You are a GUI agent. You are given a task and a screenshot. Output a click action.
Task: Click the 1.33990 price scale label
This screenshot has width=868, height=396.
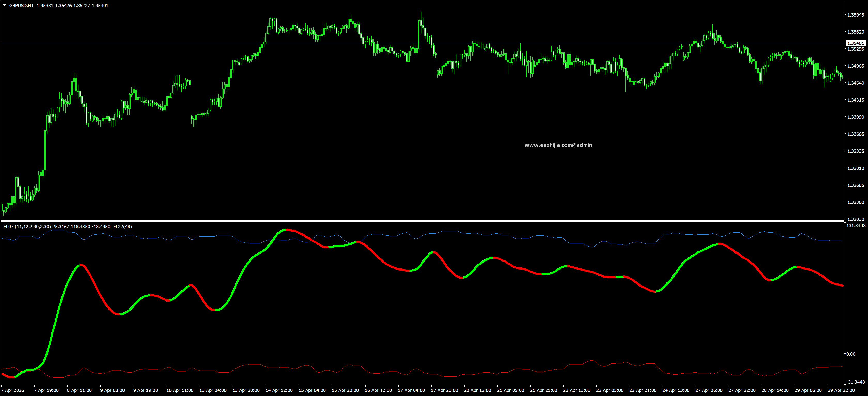(856, 117)
